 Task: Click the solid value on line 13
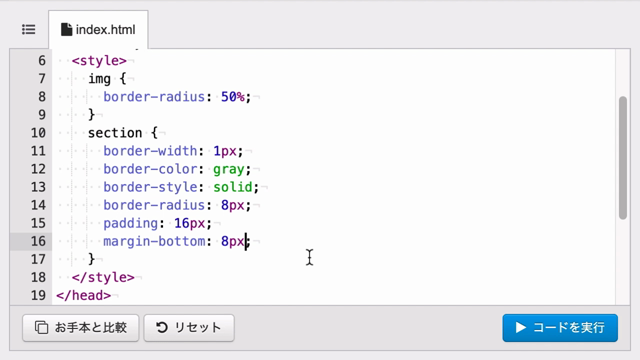click(x=233, y=187)
